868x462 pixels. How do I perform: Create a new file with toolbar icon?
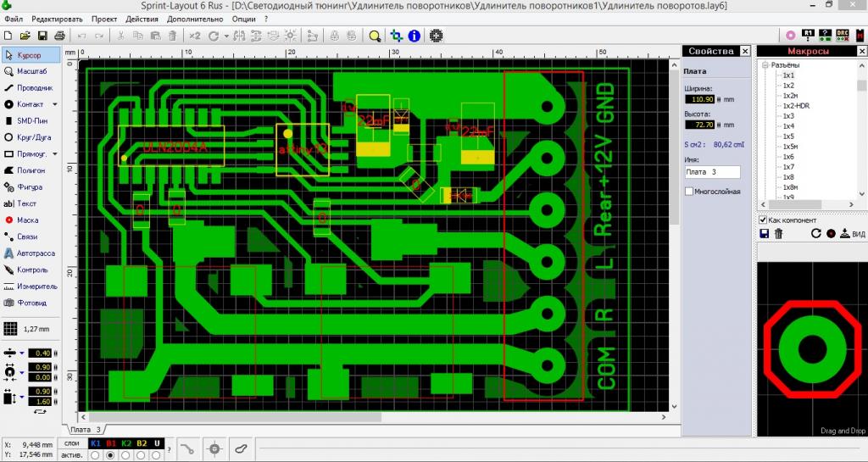click(8, 36)
